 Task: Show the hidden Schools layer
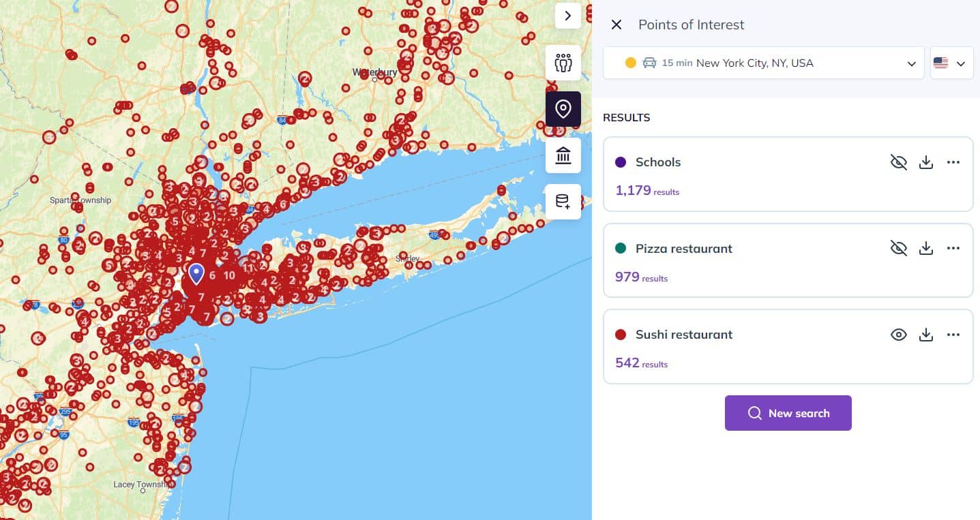tap(898, 162)
